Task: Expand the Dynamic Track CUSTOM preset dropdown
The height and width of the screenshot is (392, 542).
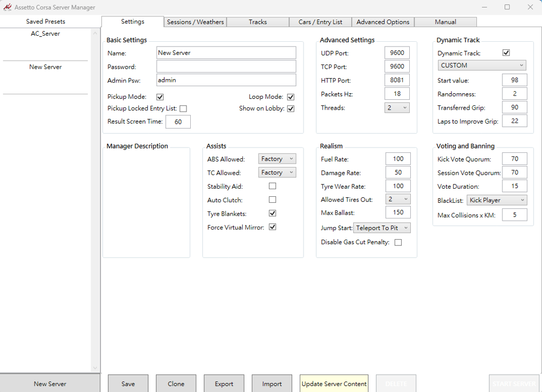Action: click(x=482, y=65)
